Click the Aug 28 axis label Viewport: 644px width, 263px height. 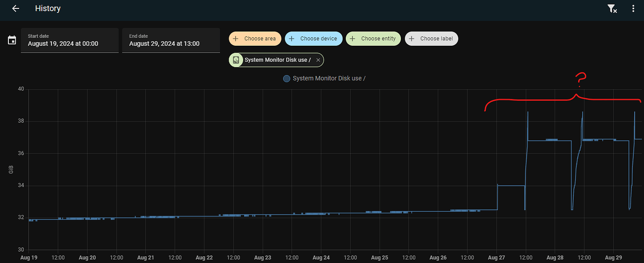point(555,257)
